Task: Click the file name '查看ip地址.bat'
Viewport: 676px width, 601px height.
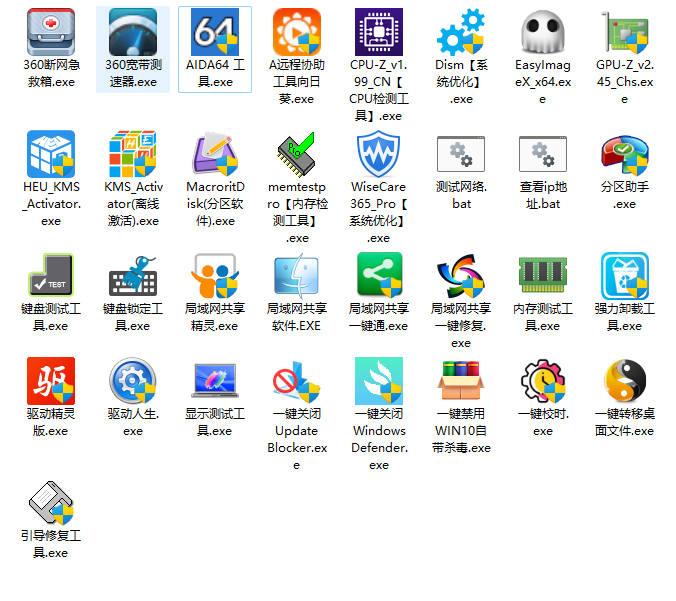Action: (542, 195)
